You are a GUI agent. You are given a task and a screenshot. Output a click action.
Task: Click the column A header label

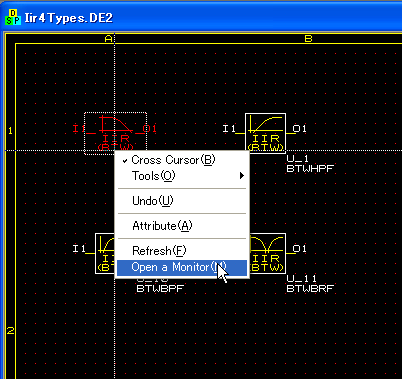(x=108, y=39)
